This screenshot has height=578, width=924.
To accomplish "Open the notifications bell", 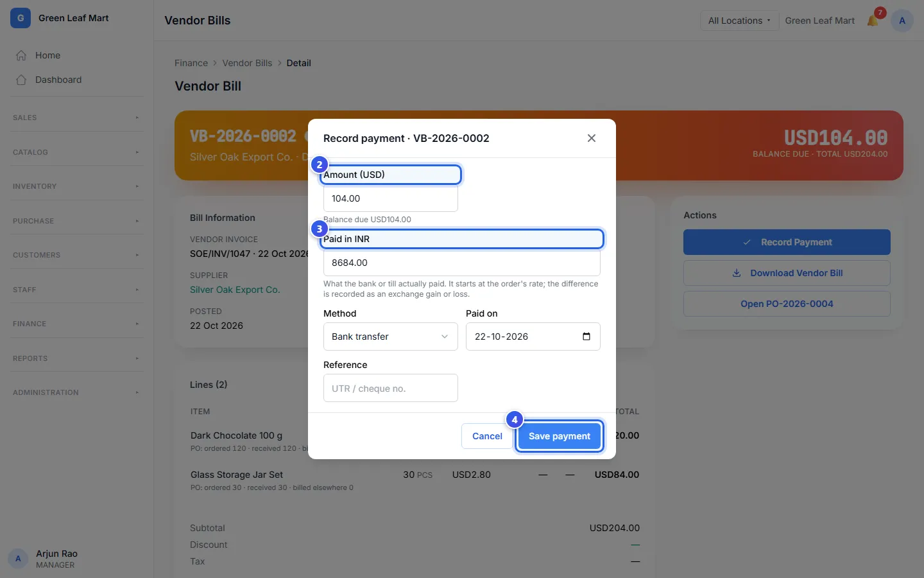I will 873,21.
